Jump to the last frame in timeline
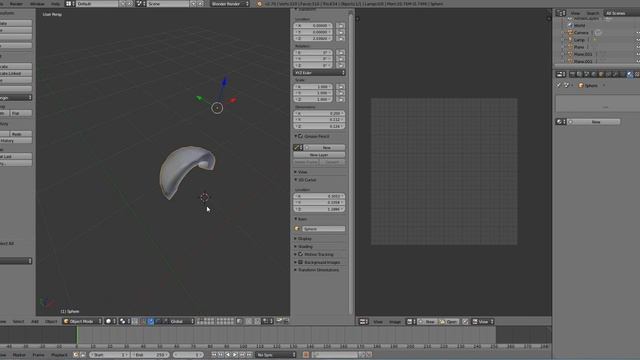This screenshot has height=360, width=640. (x=249, y=355)
